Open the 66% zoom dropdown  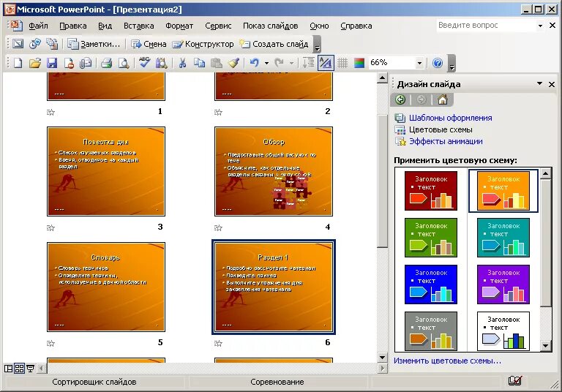tap(419, 63)
